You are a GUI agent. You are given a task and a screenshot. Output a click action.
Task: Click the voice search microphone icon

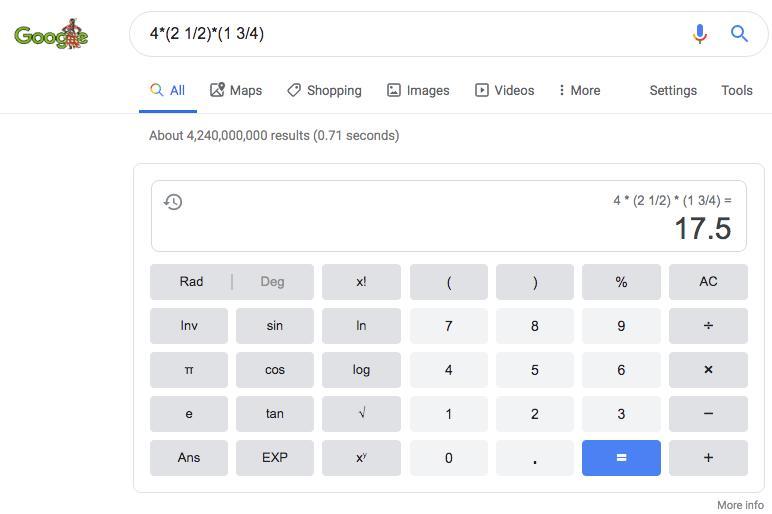699,34
